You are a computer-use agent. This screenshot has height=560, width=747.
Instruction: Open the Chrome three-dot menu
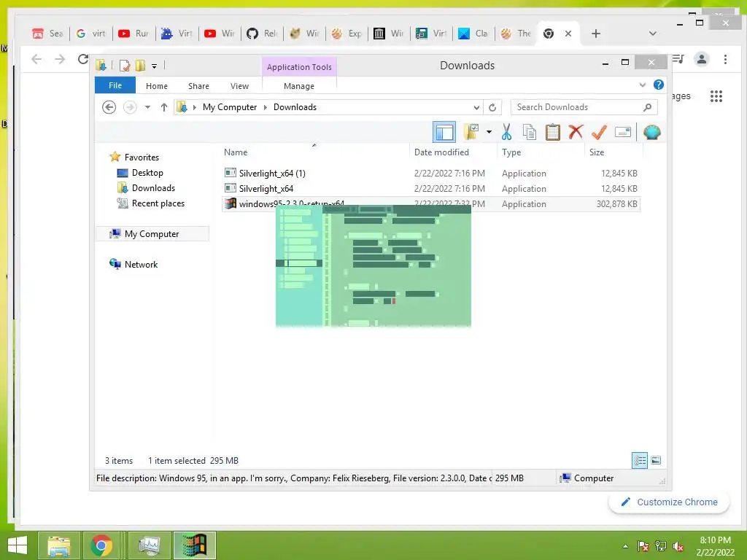click(725, 59)
